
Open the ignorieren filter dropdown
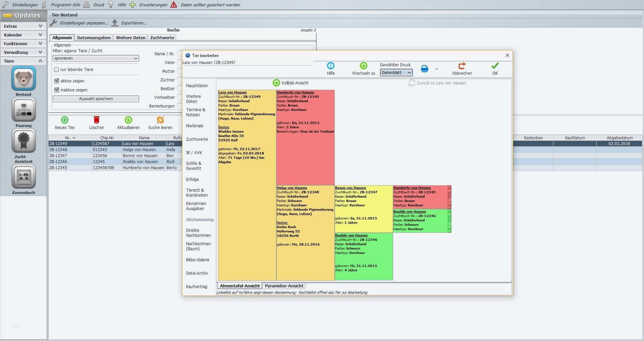(x=96, y=58)
